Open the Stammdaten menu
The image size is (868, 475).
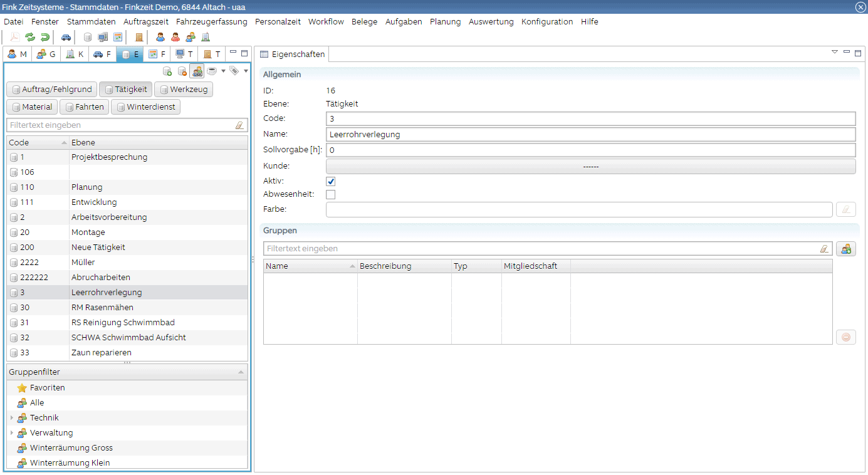(x=92, y=21)
